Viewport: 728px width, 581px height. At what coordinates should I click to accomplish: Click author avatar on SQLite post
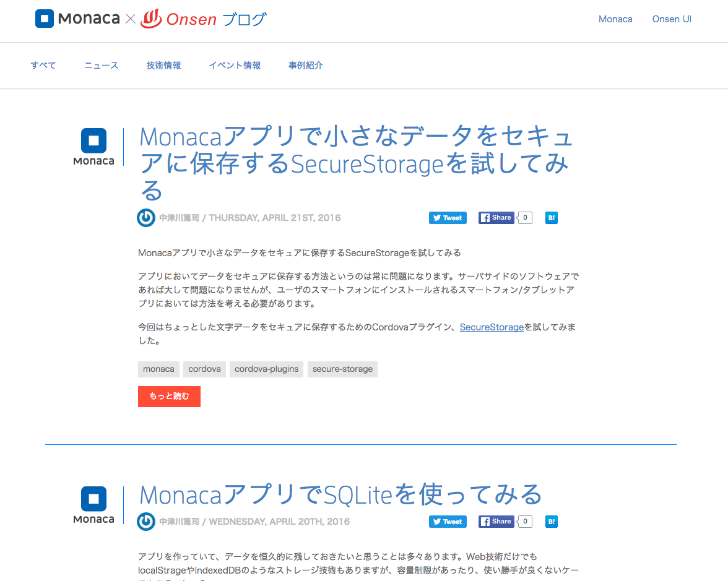tap(146, 522)
